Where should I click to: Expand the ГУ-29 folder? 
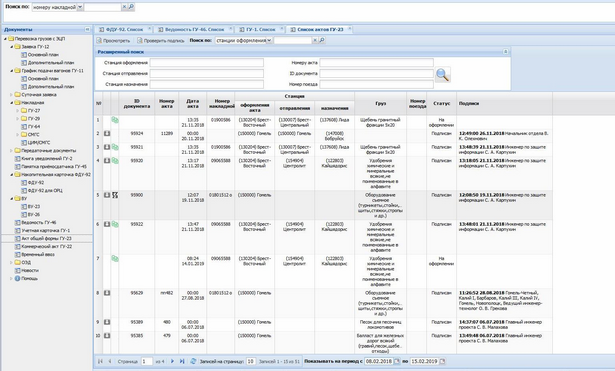[x=18, y=118]
